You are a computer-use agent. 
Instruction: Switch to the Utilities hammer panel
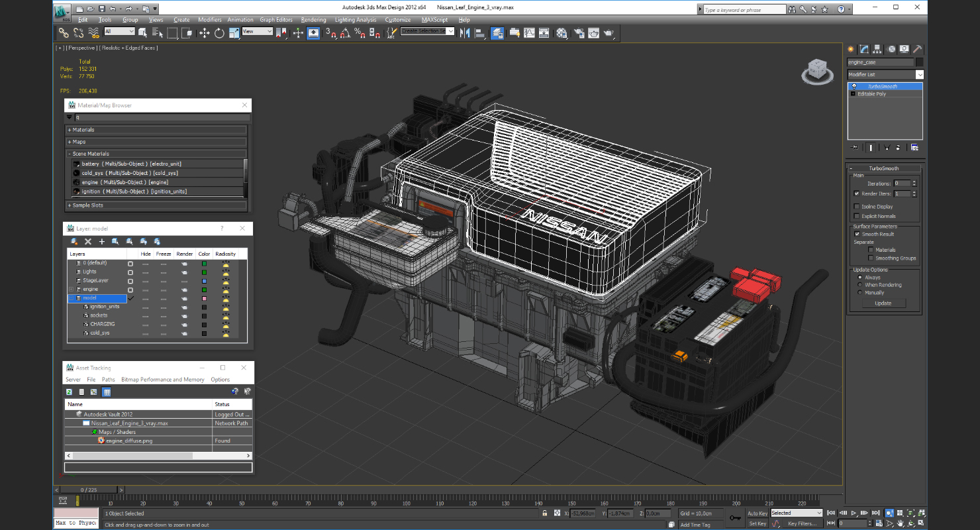click(x=918, y=49)
